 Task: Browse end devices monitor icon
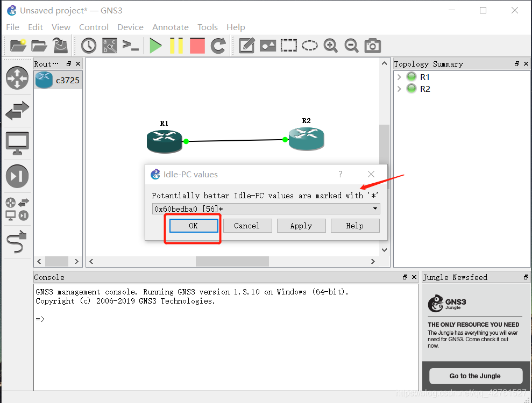pyautogui.click(x=17, y=143)
